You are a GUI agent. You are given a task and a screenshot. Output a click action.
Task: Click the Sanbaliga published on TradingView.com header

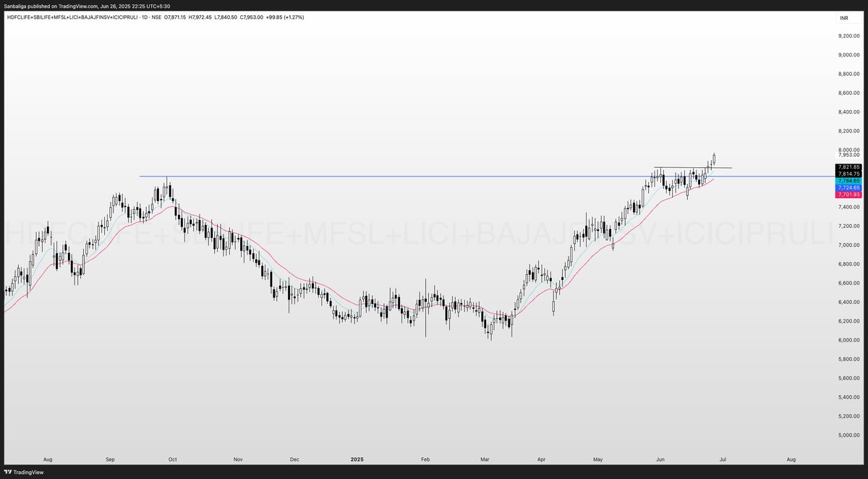[88, 6]
